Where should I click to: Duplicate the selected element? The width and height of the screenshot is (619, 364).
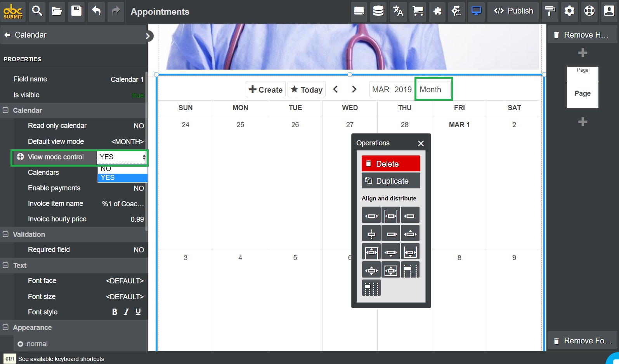pyautogui.click(x=391, y=181)
